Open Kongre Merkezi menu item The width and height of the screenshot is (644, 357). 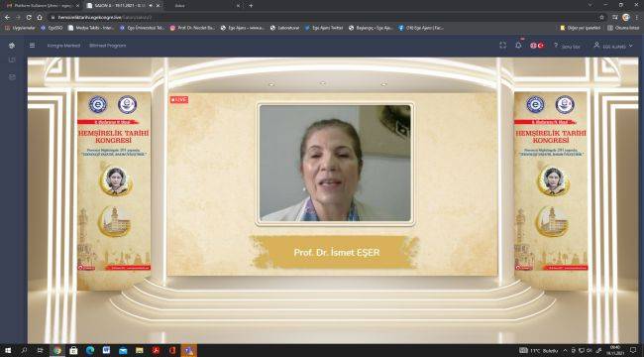pyautogui.click(x=63, y=46)
